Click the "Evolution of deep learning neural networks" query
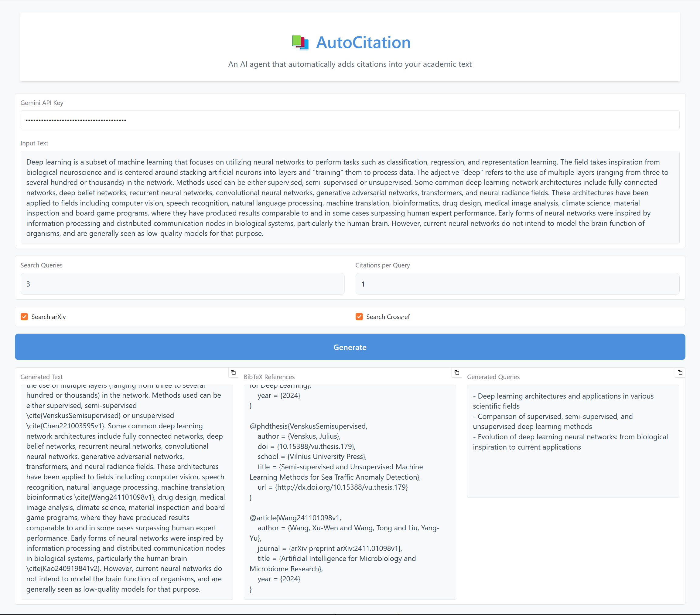 pos(570,442)
